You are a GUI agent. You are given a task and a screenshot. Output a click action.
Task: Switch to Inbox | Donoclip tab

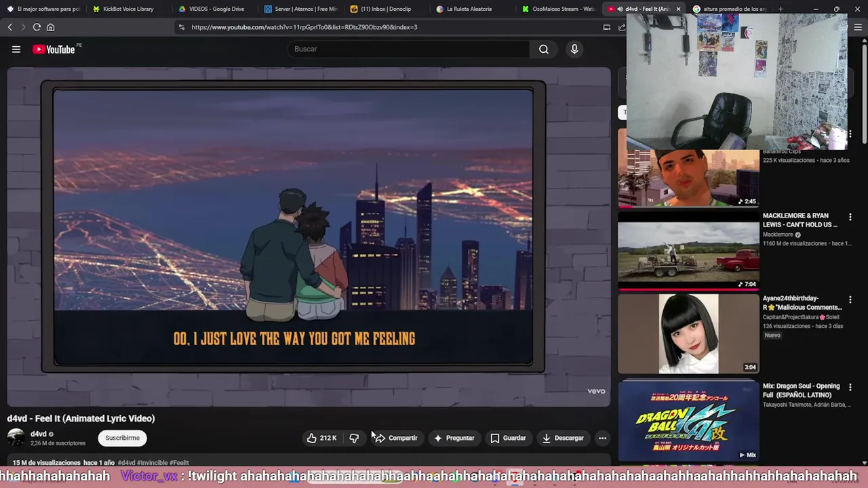click(x=386, y=9)
